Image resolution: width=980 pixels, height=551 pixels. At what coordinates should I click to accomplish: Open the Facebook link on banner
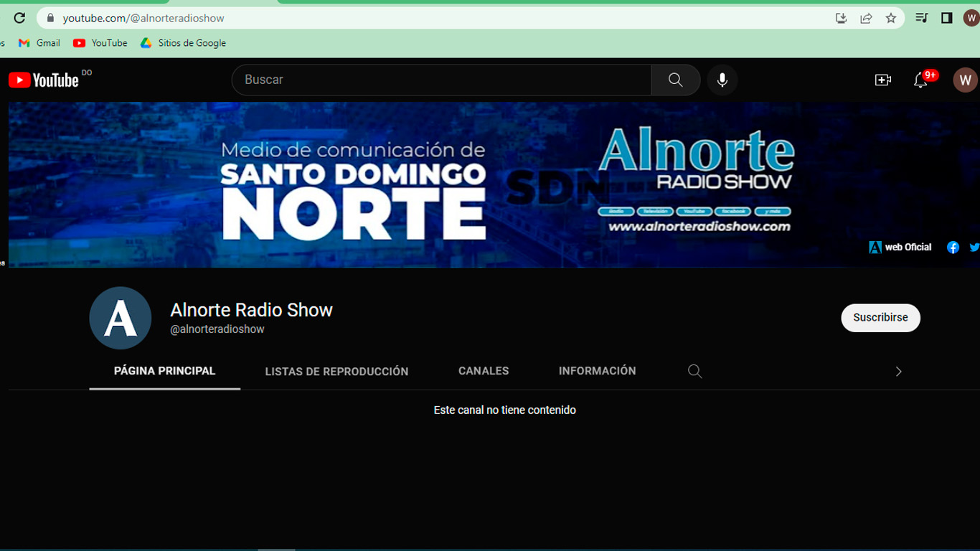point(953,247)
